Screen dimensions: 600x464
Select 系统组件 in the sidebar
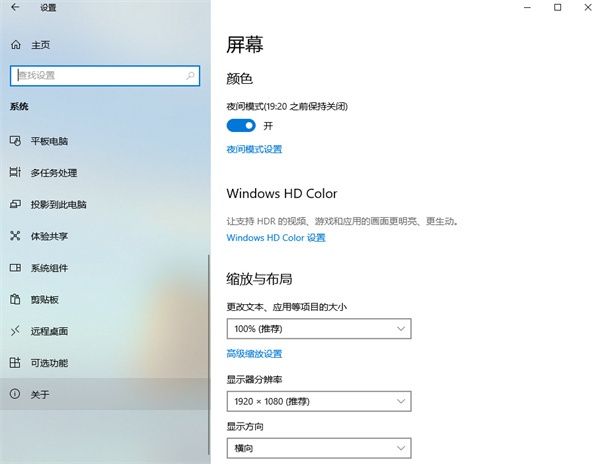pyautogui.click(x=104, y=268)
